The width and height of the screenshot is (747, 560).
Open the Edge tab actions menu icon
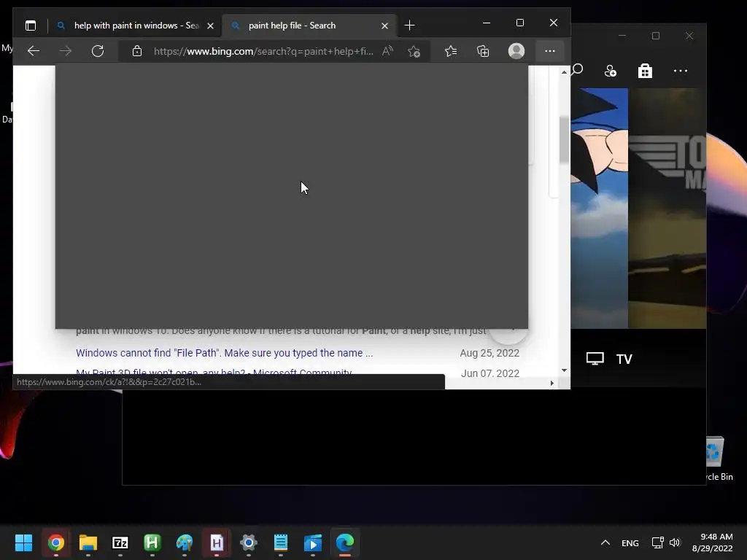31,26
